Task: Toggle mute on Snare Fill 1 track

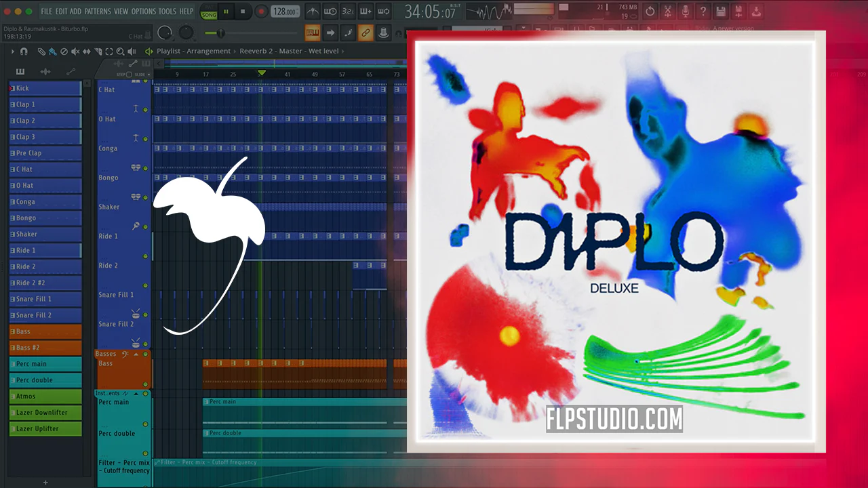Action: pyautogui.click(x=145, y=314)
